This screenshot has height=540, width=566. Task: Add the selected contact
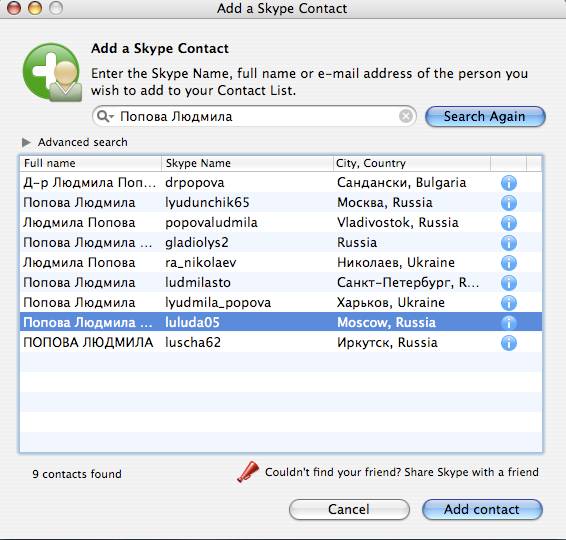click(x=482, y=509)
